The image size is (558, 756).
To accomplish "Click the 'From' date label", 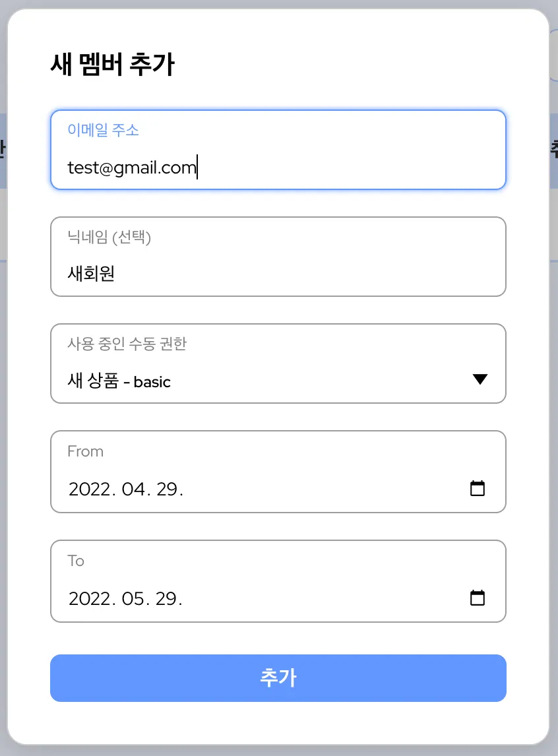I will tap(85, 451).
